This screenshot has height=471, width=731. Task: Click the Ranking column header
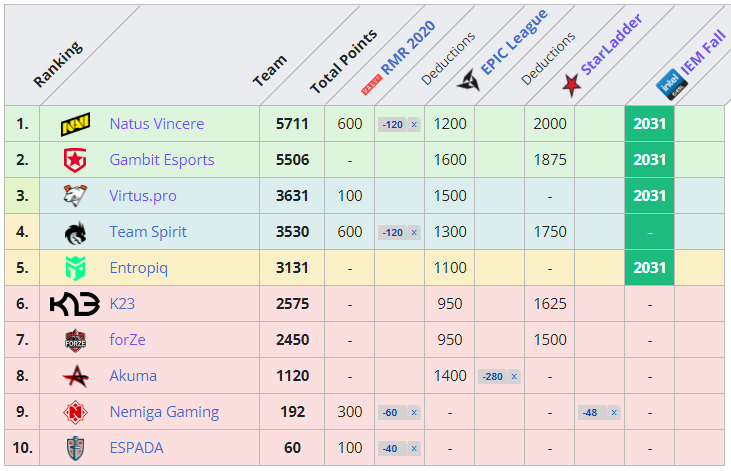58,64
